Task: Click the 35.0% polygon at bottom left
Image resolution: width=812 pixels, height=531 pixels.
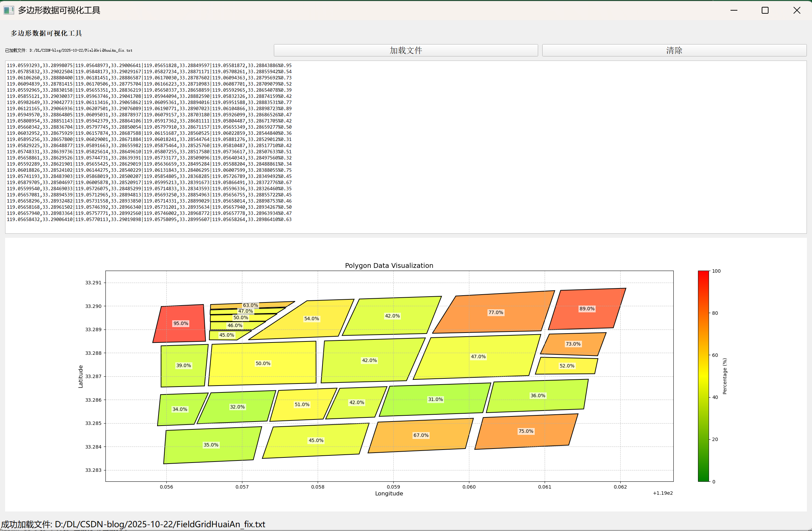Action: pos(211,445)
